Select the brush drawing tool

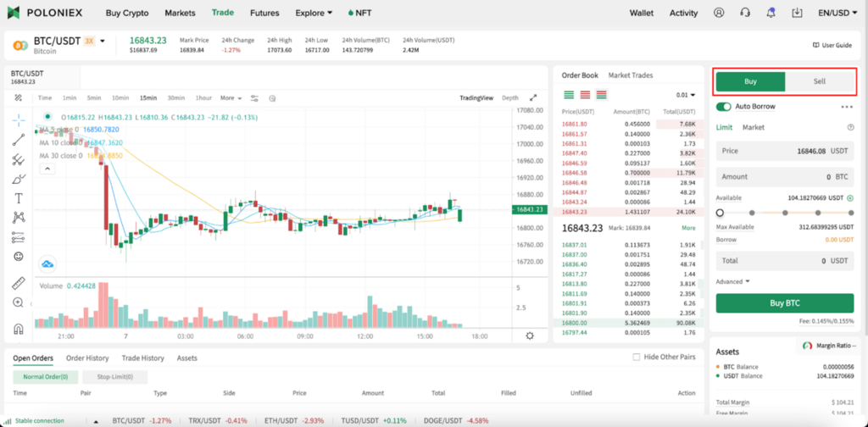(19, 179)
